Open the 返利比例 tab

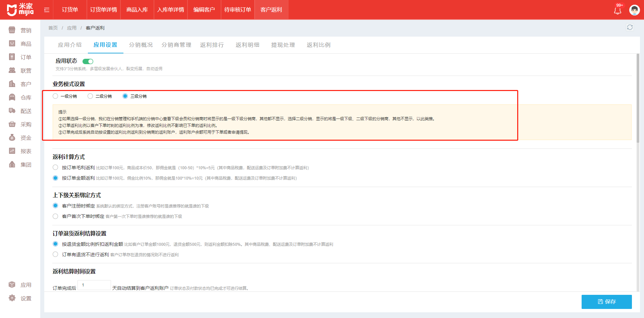pyautogui.click(x=318, y=45)
